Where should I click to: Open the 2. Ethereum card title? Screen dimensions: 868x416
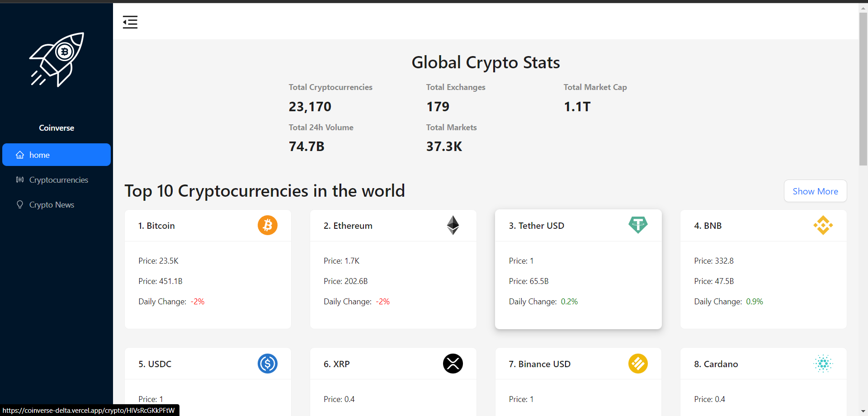348,226
